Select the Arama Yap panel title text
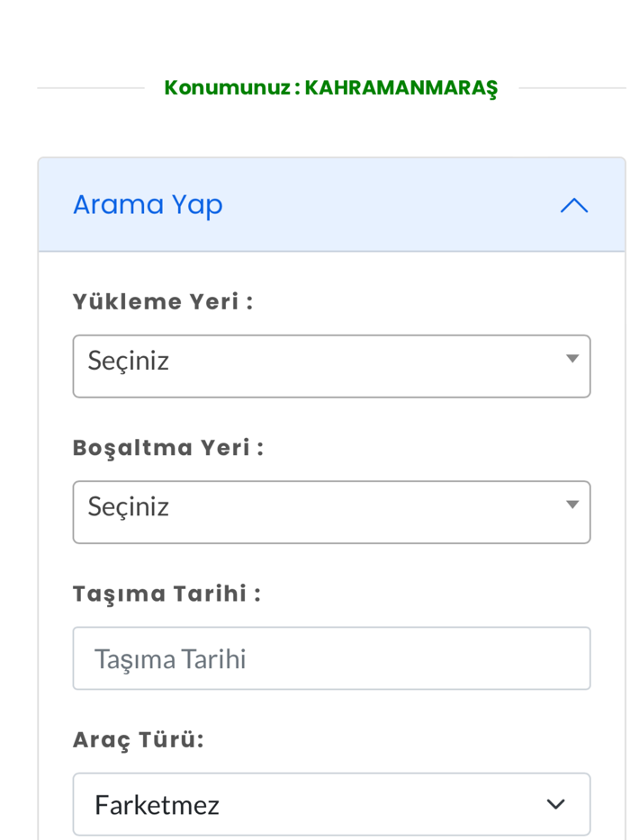 point(148,204)
